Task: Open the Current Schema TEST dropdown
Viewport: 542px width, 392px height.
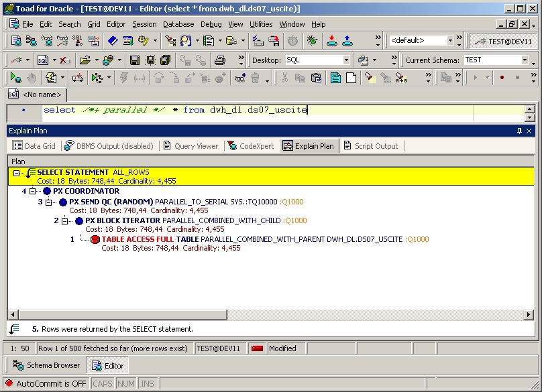Action: click(525, 60)
